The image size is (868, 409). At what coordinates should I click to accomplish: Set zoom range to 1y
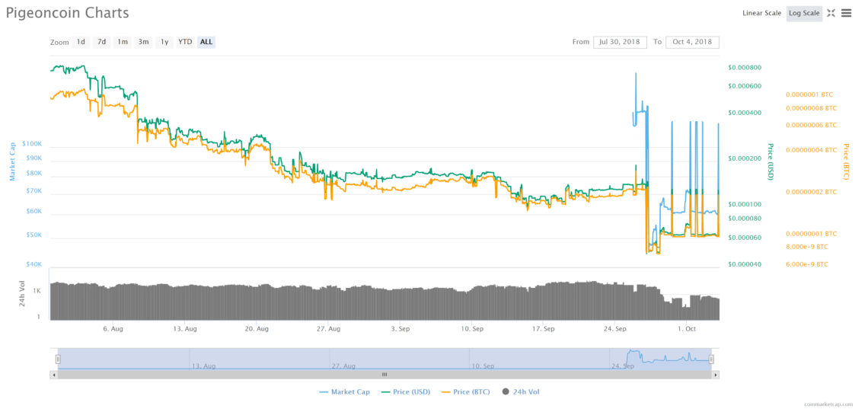pos(164,42)
